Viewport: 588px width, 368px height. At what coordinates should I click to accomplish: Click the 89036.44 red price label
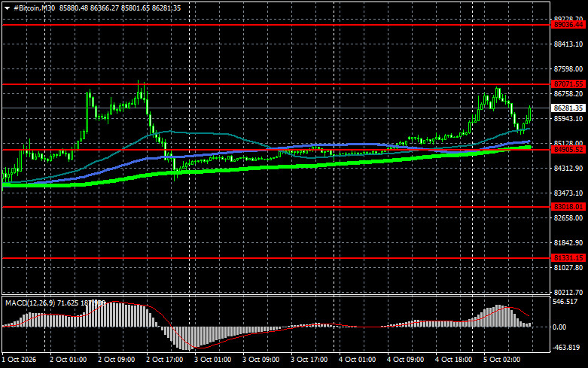click(568, 25)
